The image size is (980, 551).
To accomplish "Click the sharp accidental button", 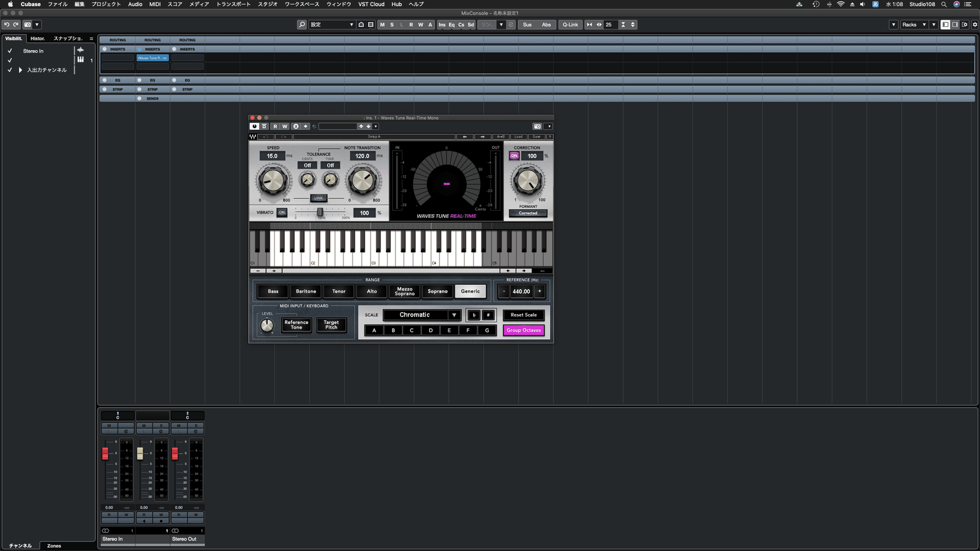I will [488, 315].
